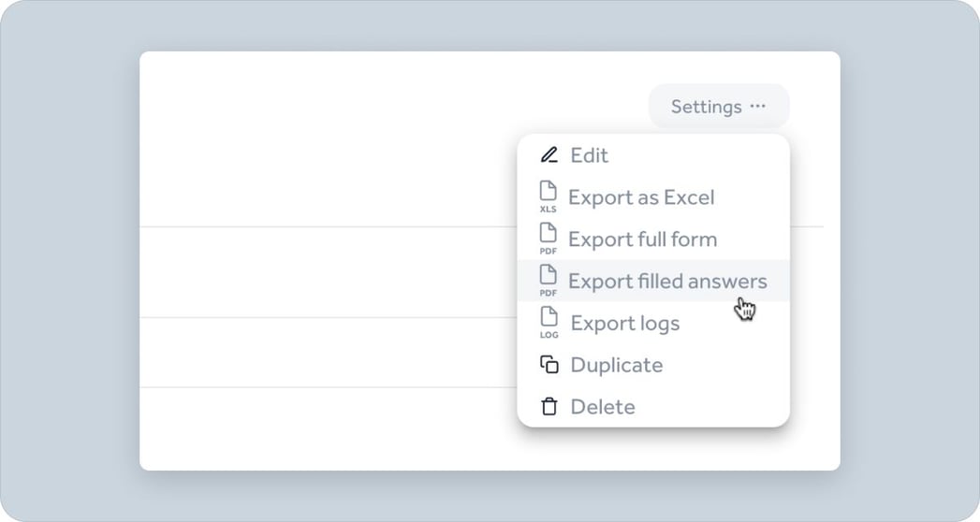Select Export filled answers
This screenshot has height=522, width=980.
(x=667, y=282)
